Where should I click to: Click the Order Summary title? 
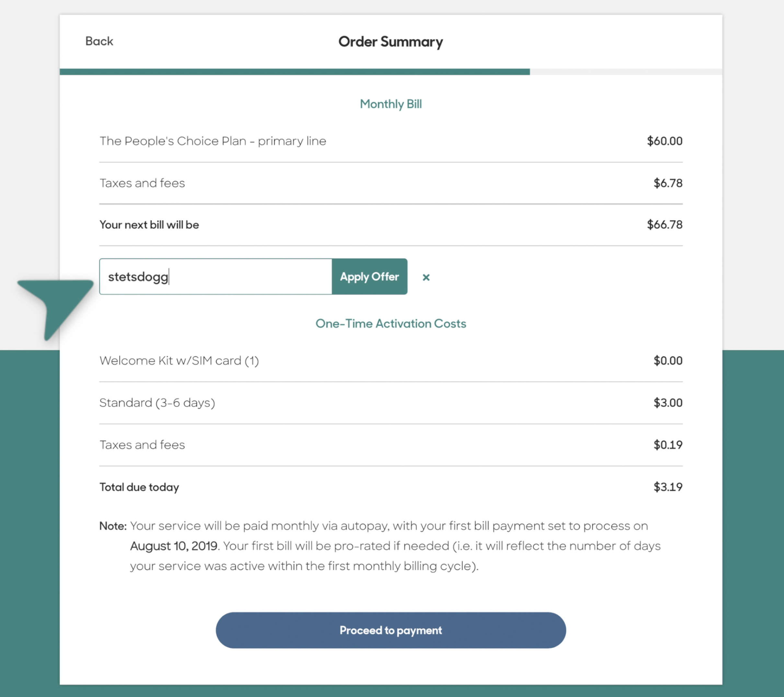click(x=390, y=42)
